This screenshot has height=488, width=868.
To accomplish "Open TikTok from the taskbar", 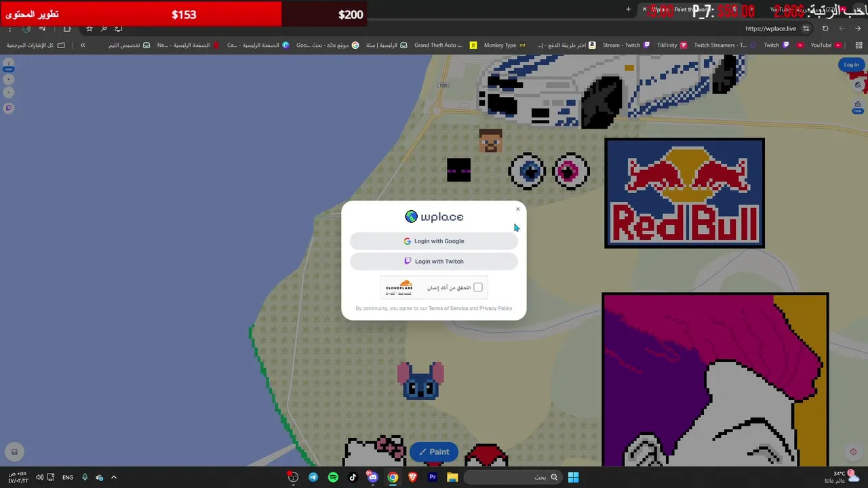I will [353, 477].
